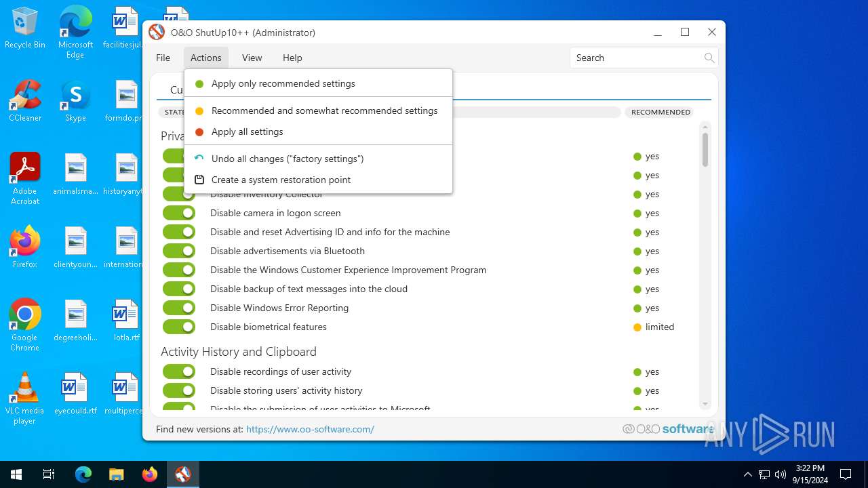Viewport: 868px width, 488px height.
Task: Click the Windows Start button
Action: (x=16, y=474)
